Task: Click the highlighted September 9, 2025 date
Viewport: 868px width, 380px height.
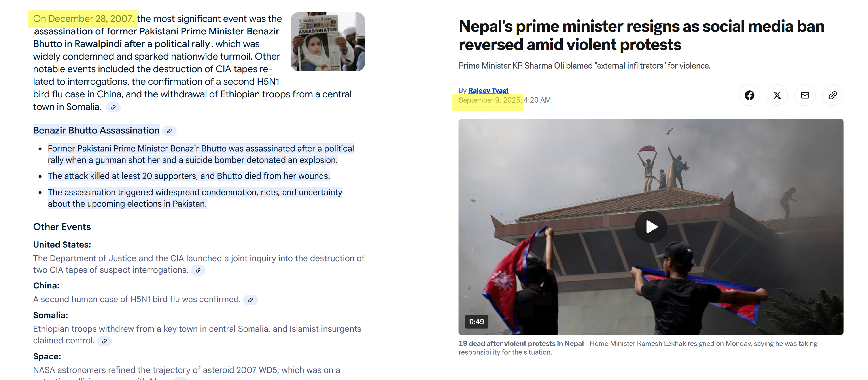Action: [490, 100]
